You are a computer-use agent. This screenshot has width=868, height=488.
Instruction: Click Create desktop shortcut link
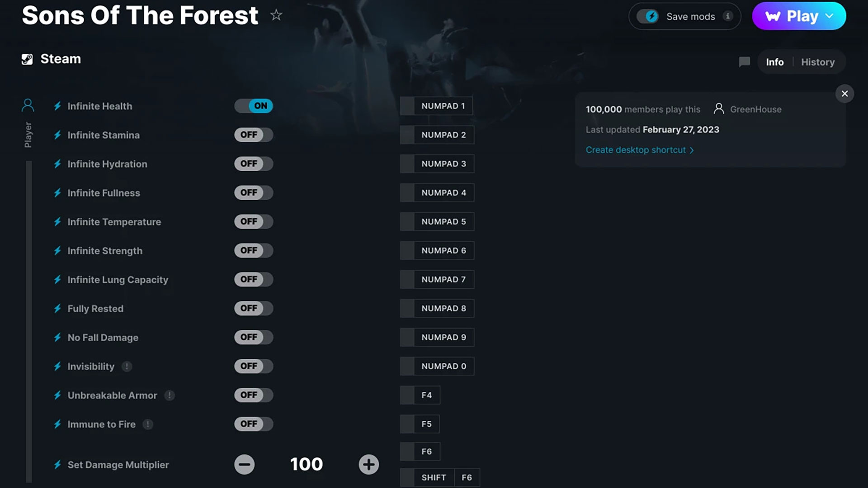639,150
